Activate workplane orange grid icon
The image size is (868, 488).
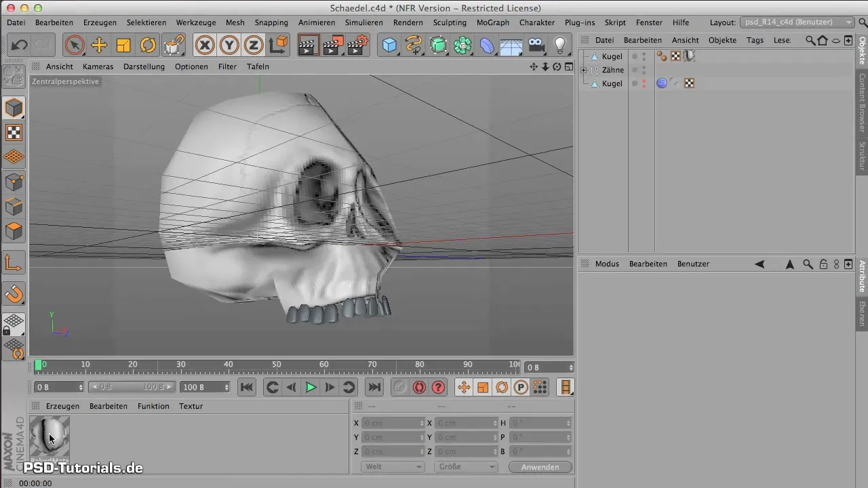[x=14, y=157]
